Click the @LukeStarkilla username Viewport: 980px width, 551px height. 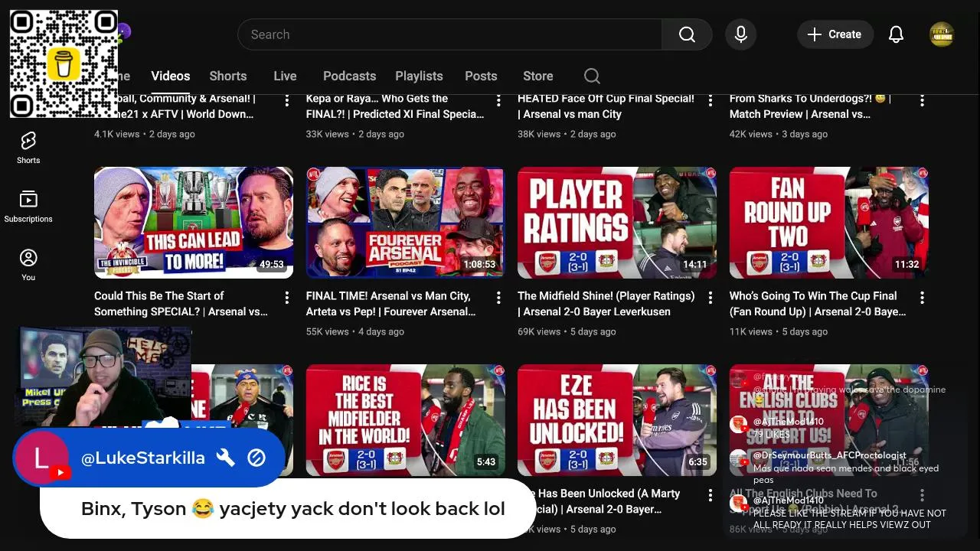coord(143,458)
